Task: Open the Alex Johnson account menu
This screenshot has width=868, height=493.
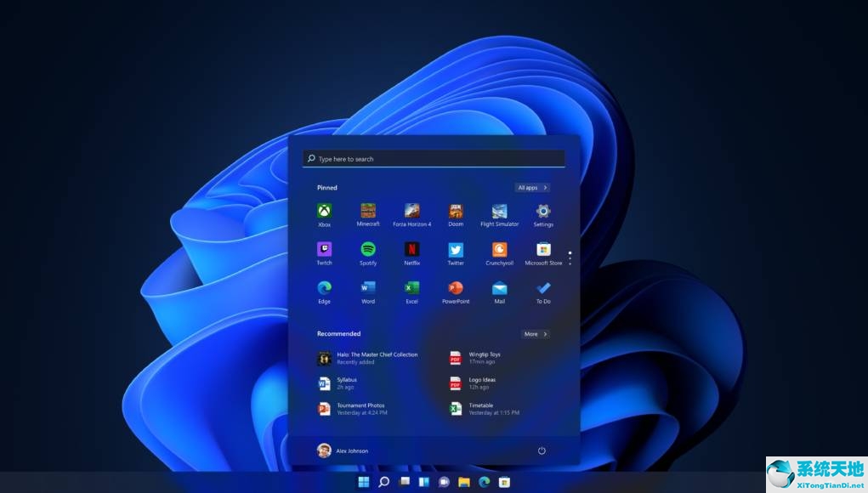Action: point(344,450)
